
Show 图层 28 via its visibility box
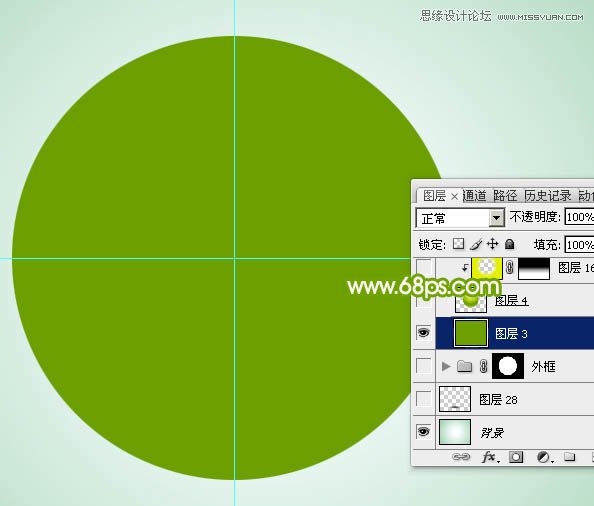click(424, 399)
